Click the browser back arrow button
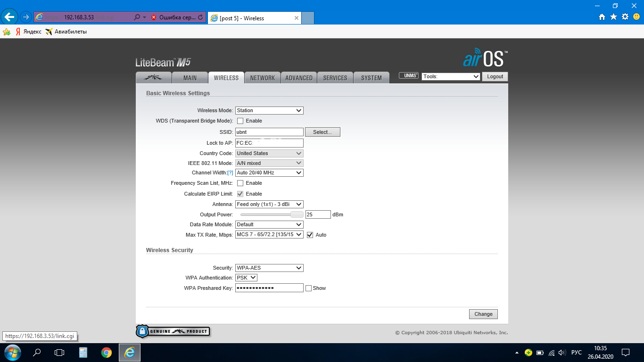 pyautogui.click(x=9, y=17)
